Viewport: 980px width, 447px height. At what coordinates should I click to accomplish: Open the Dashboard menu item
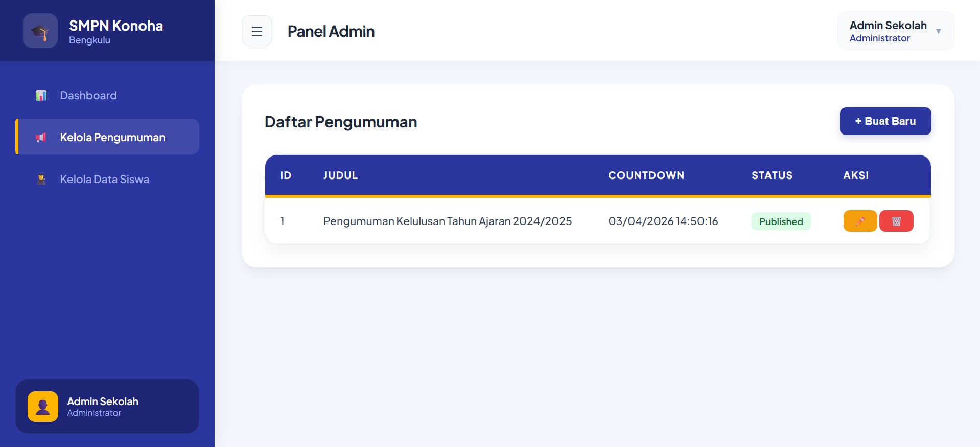(88, 96)
